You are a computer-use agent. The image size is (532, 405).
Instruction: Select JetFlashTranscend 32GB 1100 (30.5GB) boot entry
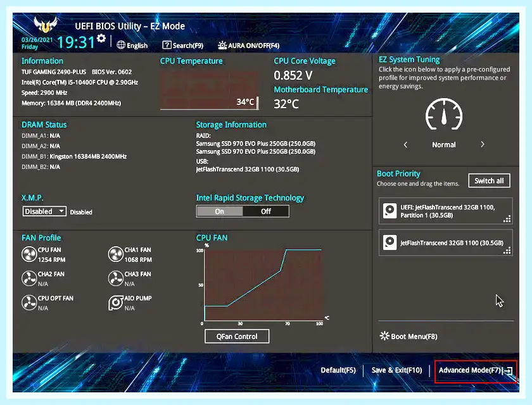pos(445,242)
